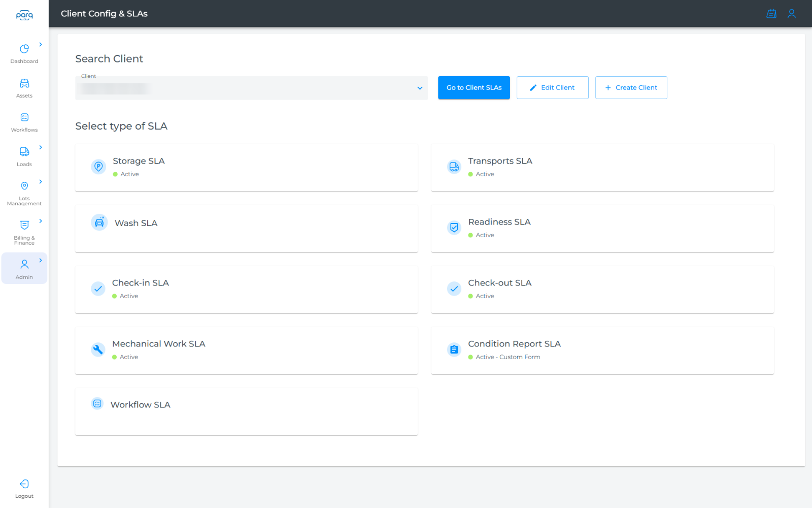Click the Mechanical Work SLA wrench icon

98,350
